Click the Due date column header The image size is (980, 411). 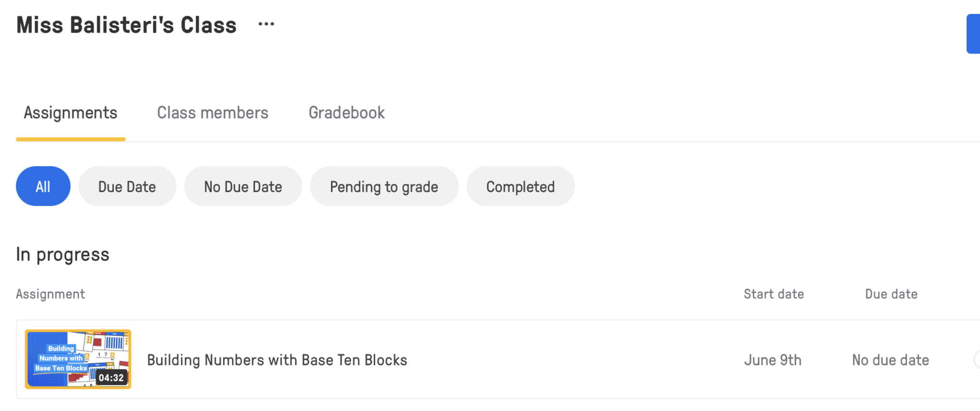tap(891, 294)
